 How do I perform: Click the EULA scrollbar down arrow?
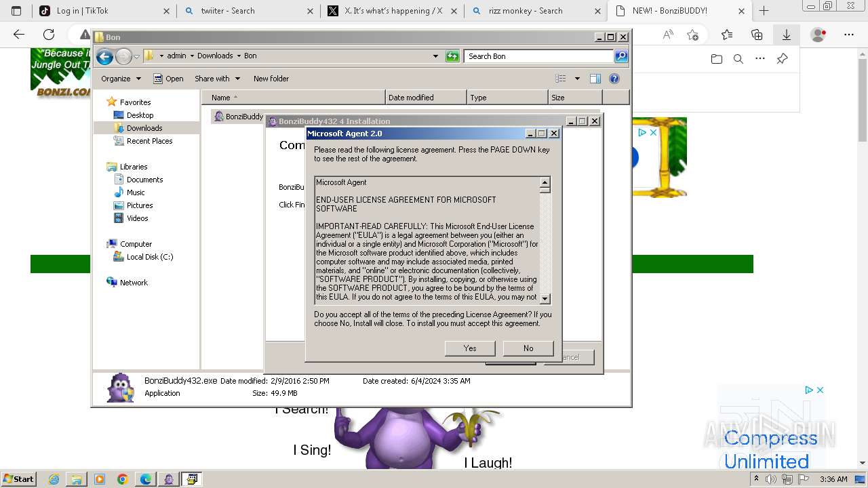click(545, 298)
